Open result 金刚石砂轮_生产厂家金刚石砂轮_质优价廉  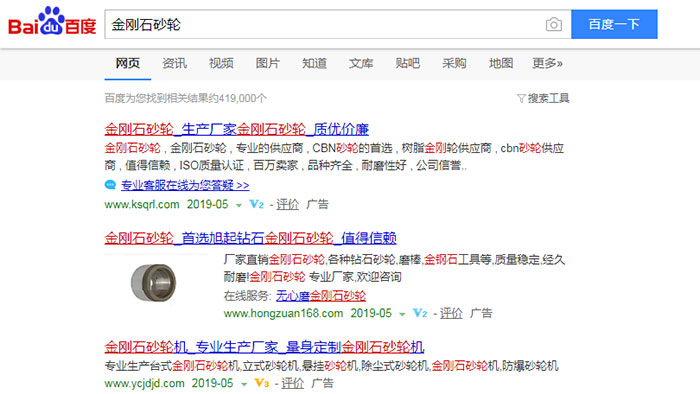[x=237, y=129]
